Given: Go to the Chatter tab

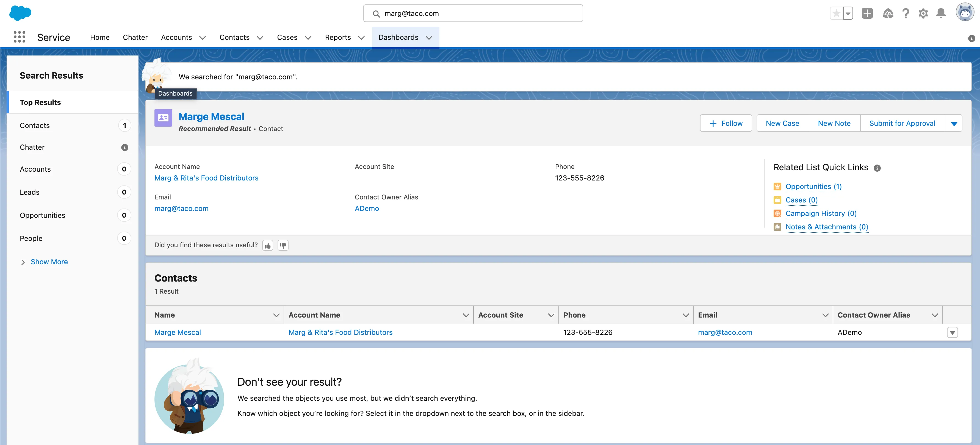Looking at the screenshot, I should coord(135,37).
